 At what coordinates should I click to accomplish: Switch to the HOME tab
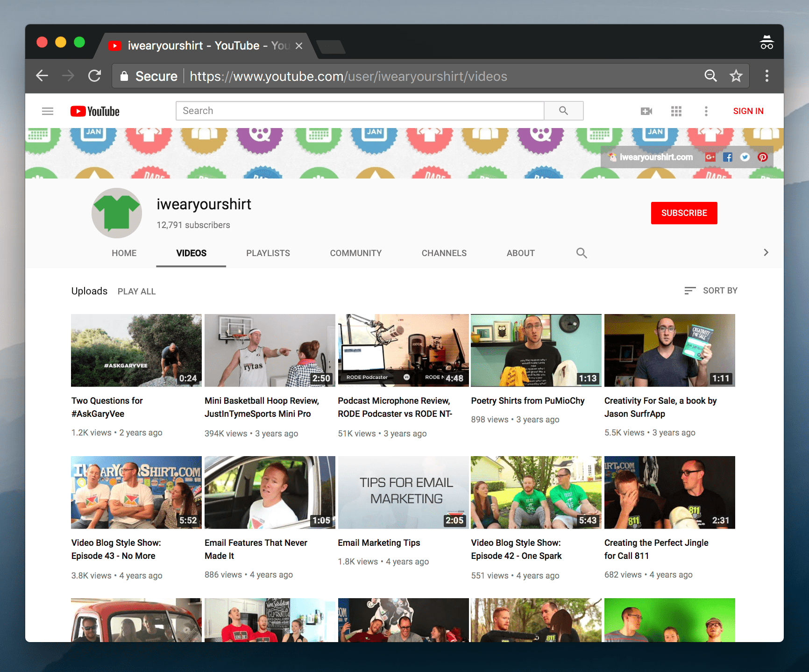[124, 253]
